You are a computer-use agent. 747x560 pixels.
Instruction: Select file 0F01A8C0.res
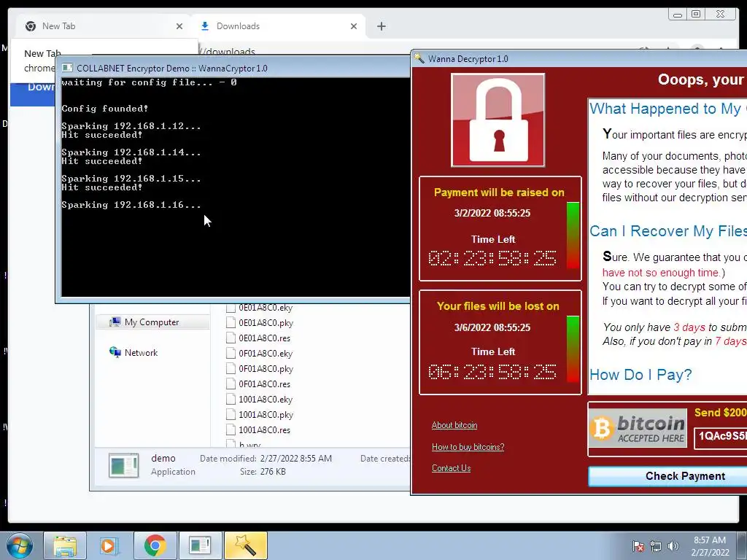click(264, 384)
